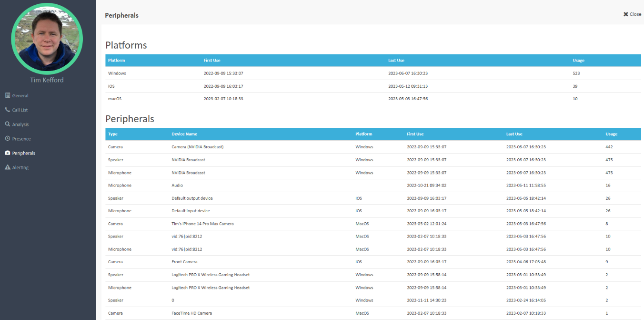Click First Use header in Platforms table
The height and width of the screenshot is (320, 644).
point(212,61)
